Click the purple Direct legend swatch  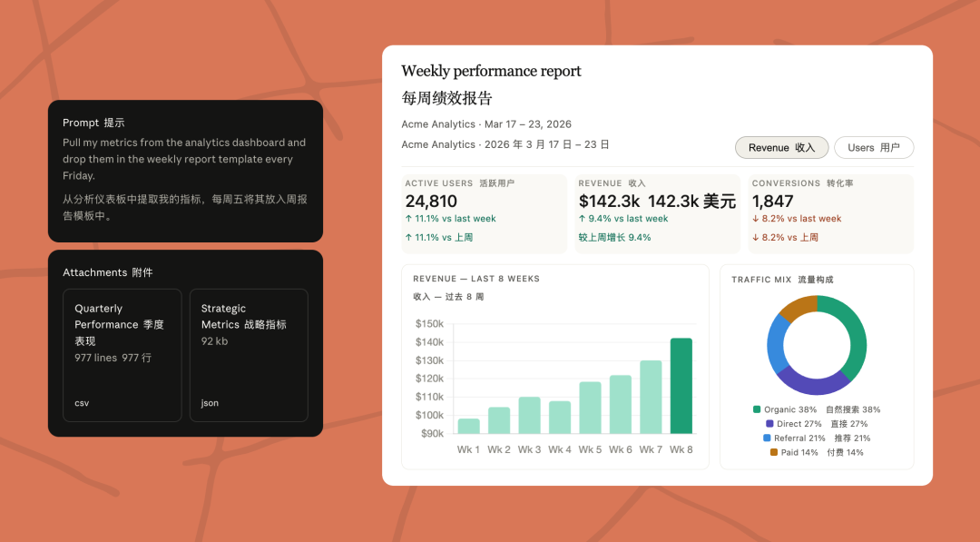(770, 424)
